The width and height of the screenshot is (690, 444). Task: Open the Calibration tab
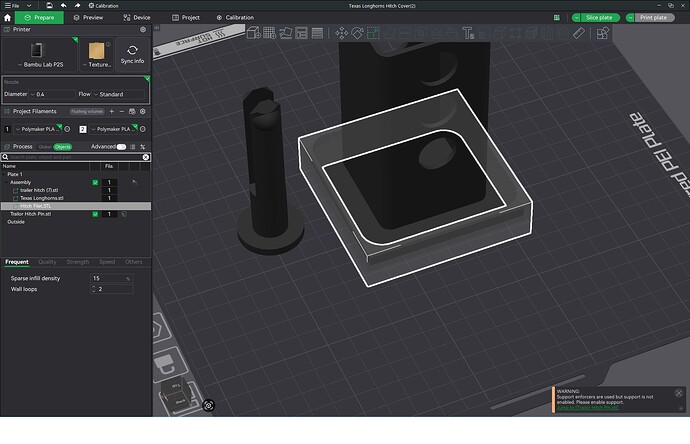(235, 18)
